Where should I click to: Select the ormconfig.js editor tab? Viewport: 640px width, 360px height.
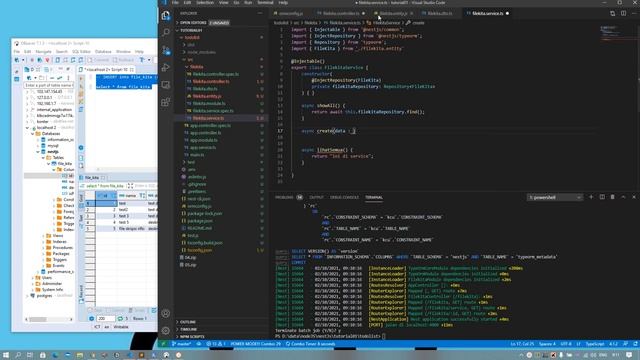pos(291,13)
